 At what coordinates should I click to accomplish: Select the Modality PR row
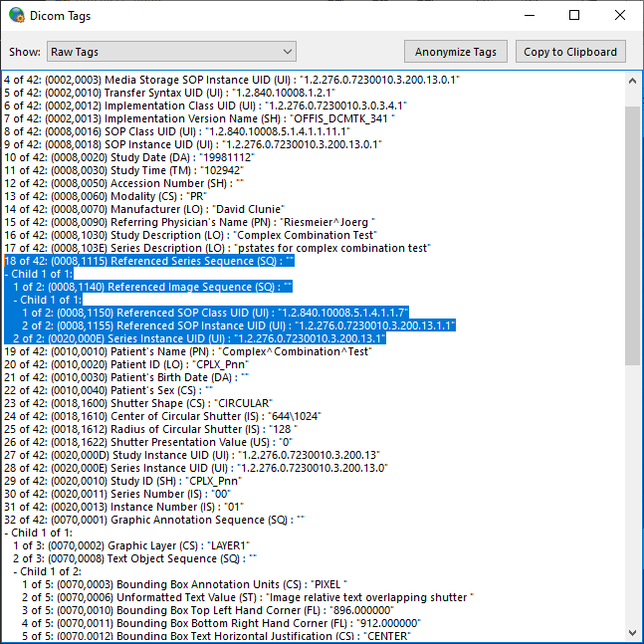[x=106, y=196]
